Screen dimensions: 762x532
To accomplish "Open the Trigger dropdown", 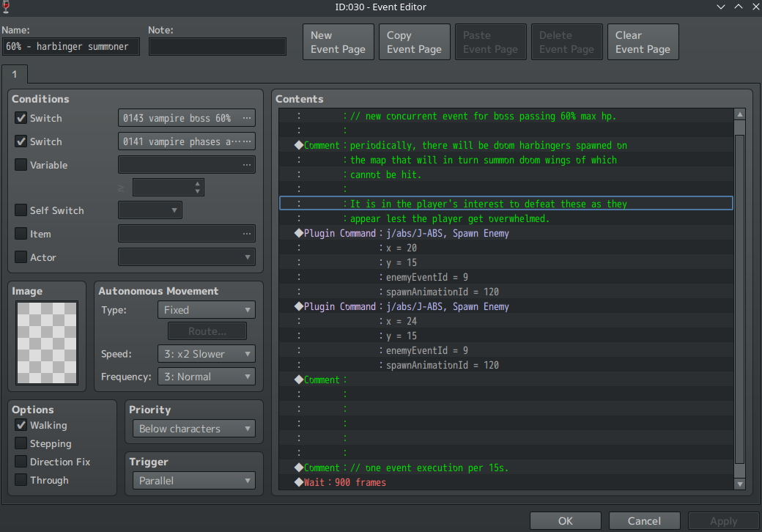I will tap(194, 481).
